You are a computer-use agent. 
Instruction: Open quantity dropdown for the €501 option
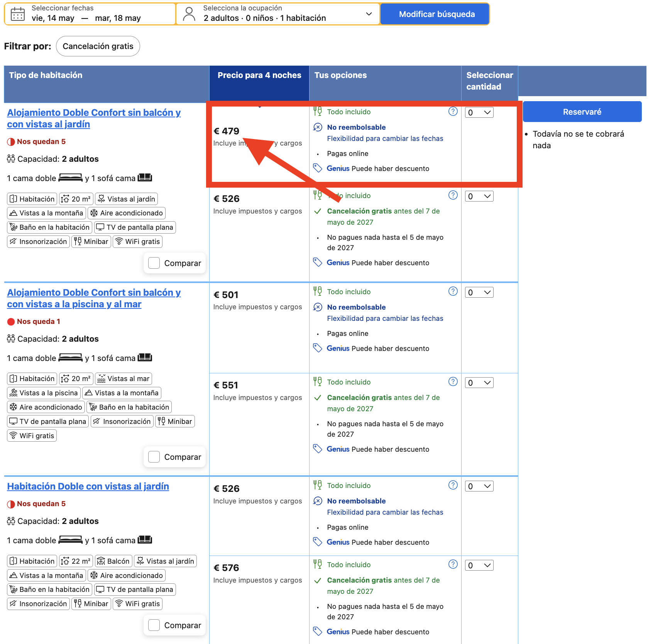[479, 293]
